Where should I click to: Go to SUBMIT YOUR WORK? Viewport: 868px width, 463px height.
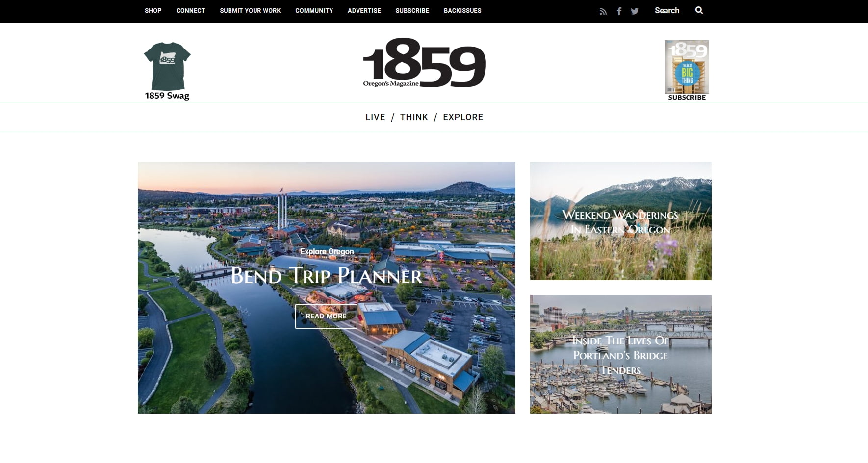pos(250,11)
